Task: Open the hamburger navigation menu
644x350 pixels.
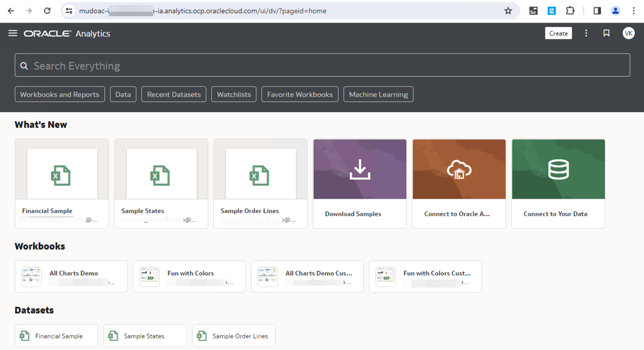Action: (13, 33)
